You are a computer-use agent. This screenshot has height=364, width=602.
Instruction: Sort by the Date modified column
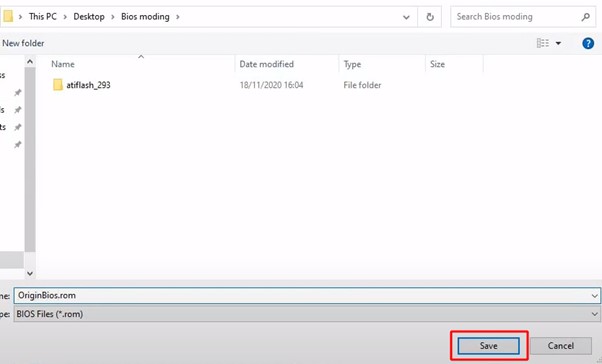pos(266,64)
